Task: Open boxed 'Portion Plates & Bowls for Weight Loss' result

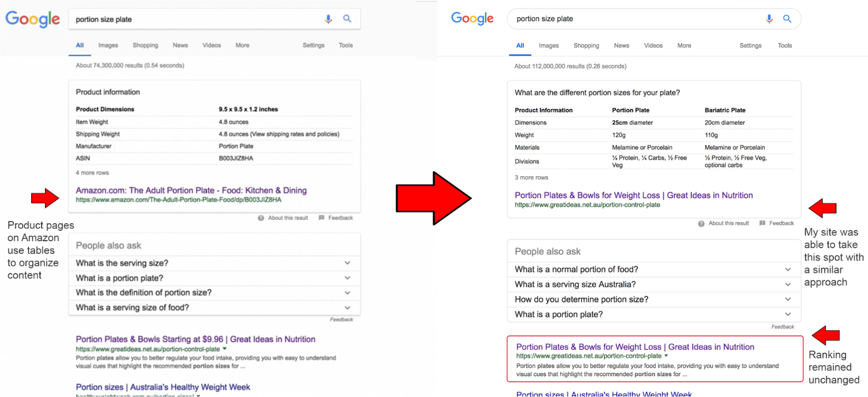Action: (x=635, y=347)
